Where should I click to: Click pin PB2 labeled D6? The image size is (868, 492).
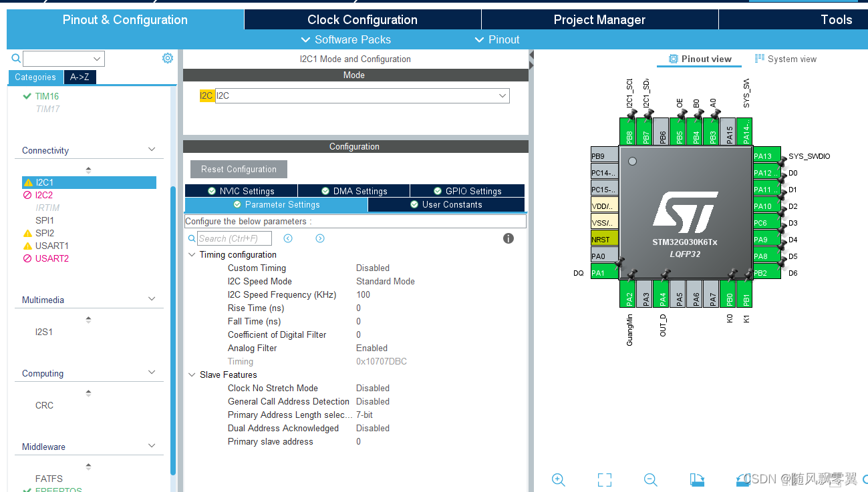click(766, 272)
